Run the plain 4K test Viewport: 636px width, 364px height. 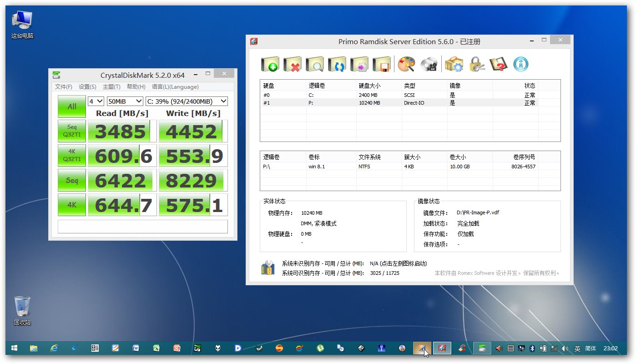click(71, 205)
